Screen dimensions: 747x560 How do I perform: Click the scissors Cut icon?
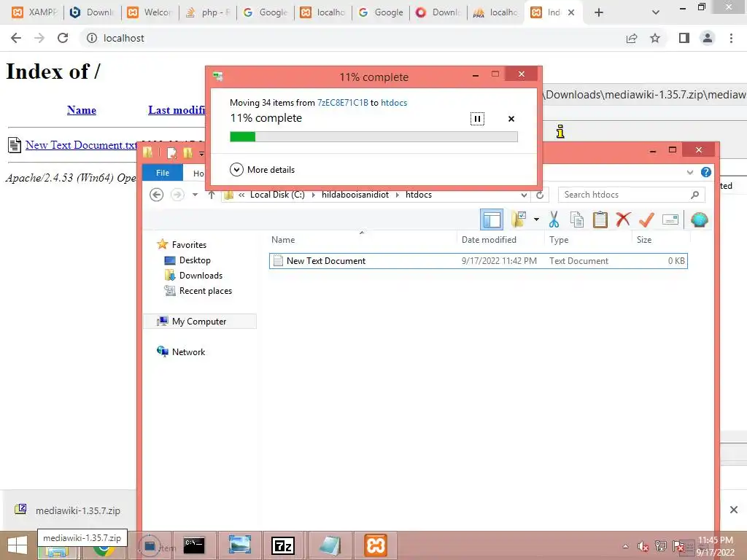point(554,219)
